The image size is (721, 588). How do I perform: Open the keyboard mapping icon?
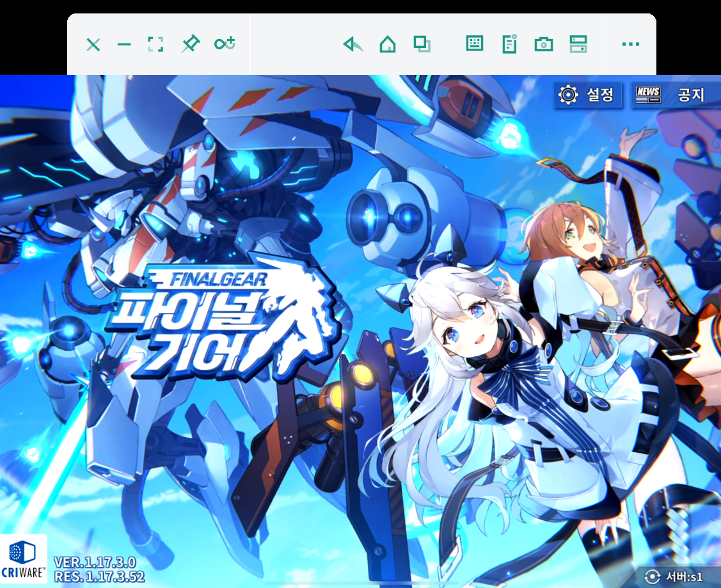(x=475, y=44)
